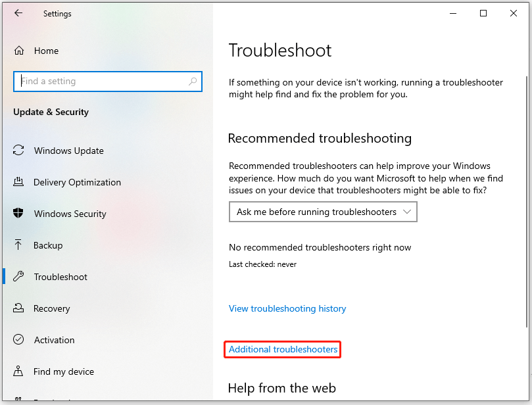Viewport: 532px width, 405px height.
Task: Click the Activation checkmark icon
Action: point(18,340)
